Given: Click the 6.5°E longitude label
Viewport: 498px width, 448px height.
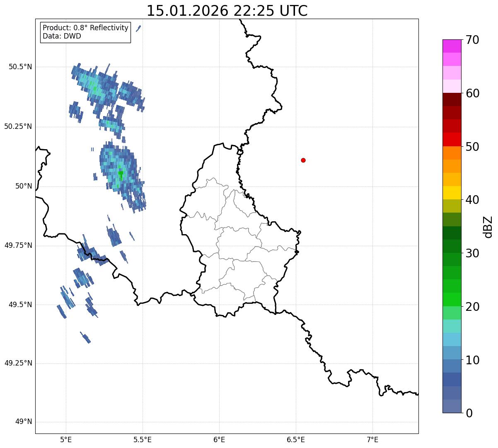Looking at the screenshot, I should point(296,439).
